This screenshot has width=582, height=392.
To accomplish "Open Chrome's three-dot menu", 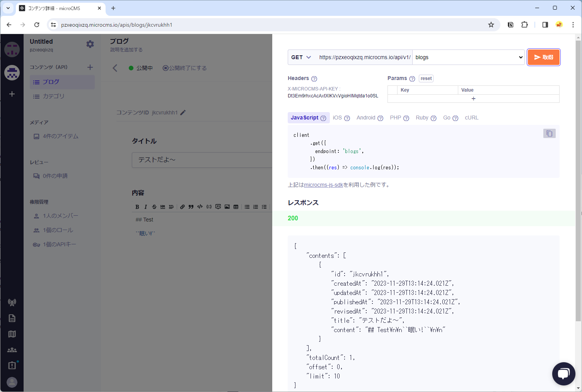I will point(573,25).
